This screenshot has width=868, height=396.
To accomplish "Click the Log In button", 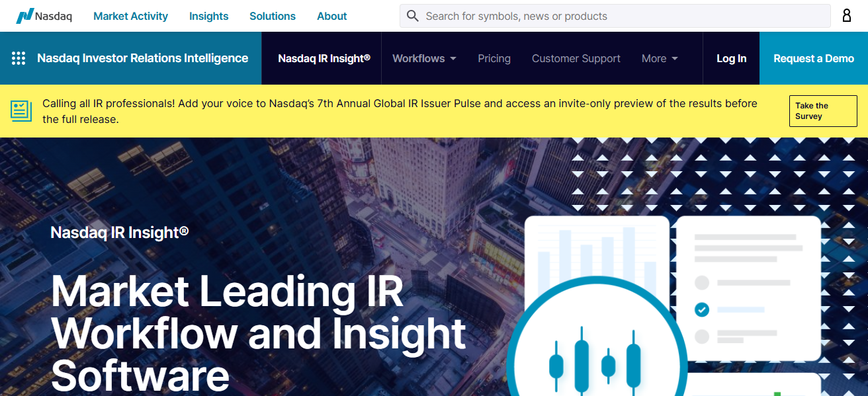I will tap(731, 58).
